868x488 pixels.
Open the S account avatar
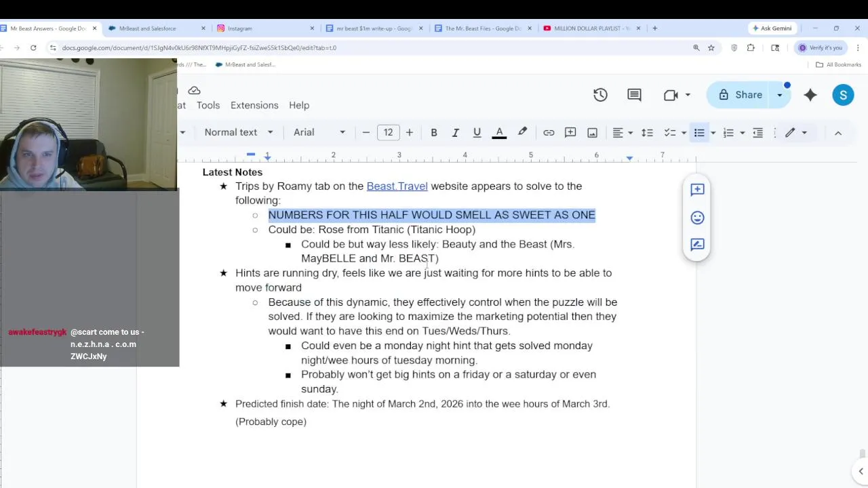click(843, 95)
